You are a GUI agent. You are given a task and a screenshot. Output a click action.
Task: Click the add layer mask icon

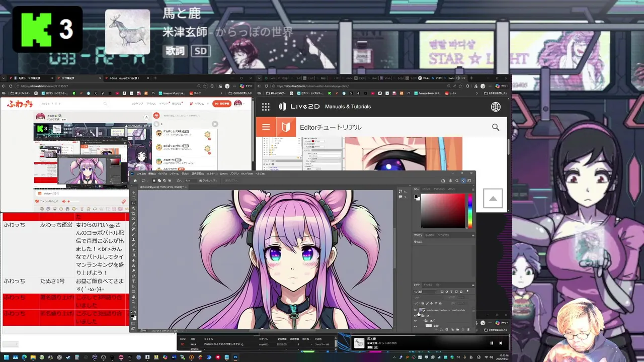click(447, 329)
